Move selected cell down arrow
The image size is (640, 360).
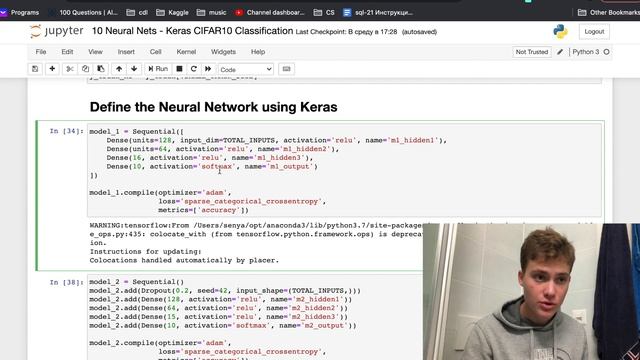[134, 69]
